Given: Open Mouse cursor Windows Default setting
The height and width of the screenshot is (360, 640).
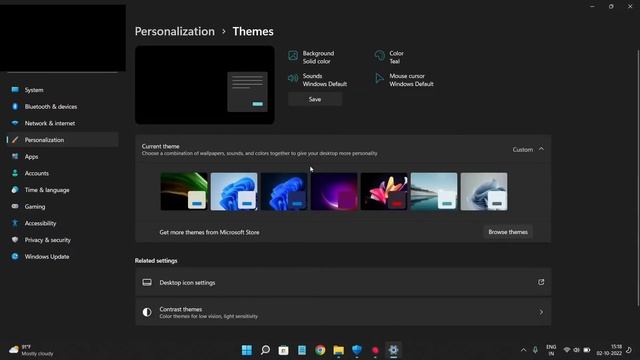Looking at the screenshot, I should [404, 80].
